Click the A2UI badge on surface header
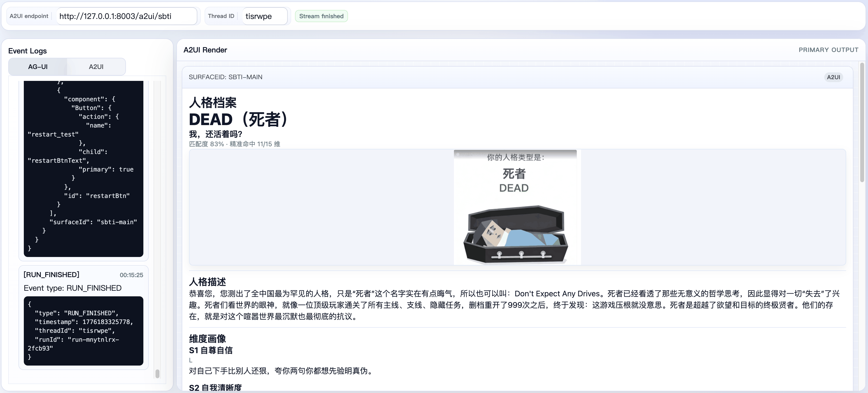The height and width of the screenshot is (393, 868). [833, 77]
